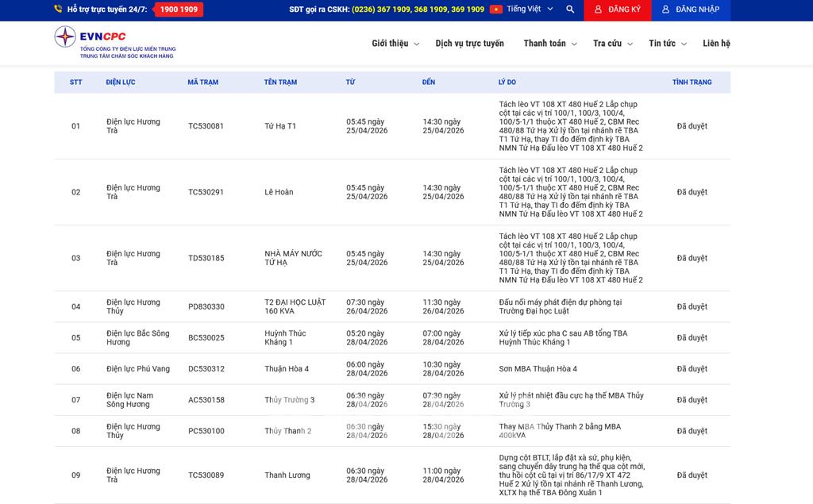Expand the Tra cứu menu chevron
Image resolution: width=813 pixels, height=504 pixels.
pos(630,44)
